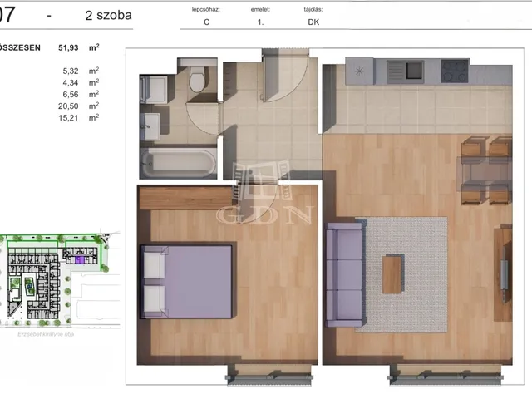Click the TV stand by the wall
The image size is (532, 399).
[503, 274]
